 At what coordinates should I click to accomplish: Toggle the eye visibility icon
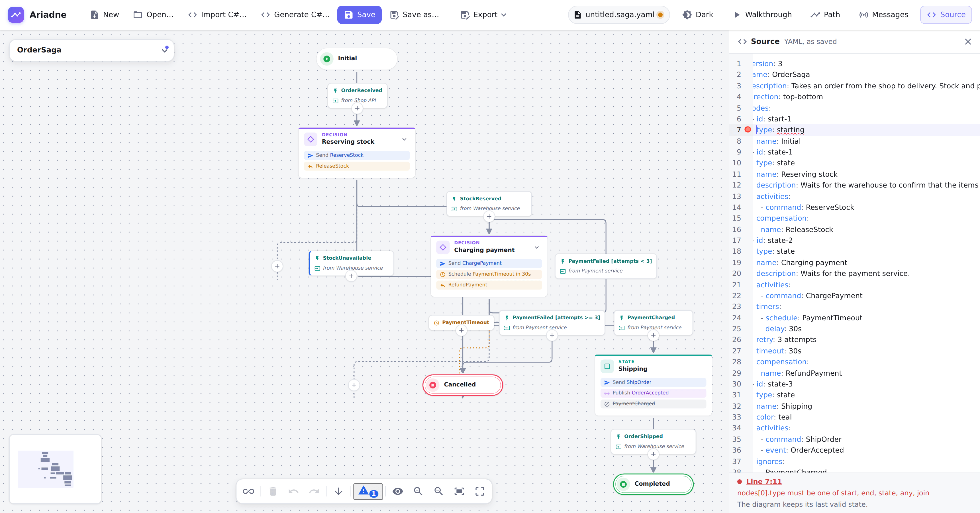[x=397, y=491]
